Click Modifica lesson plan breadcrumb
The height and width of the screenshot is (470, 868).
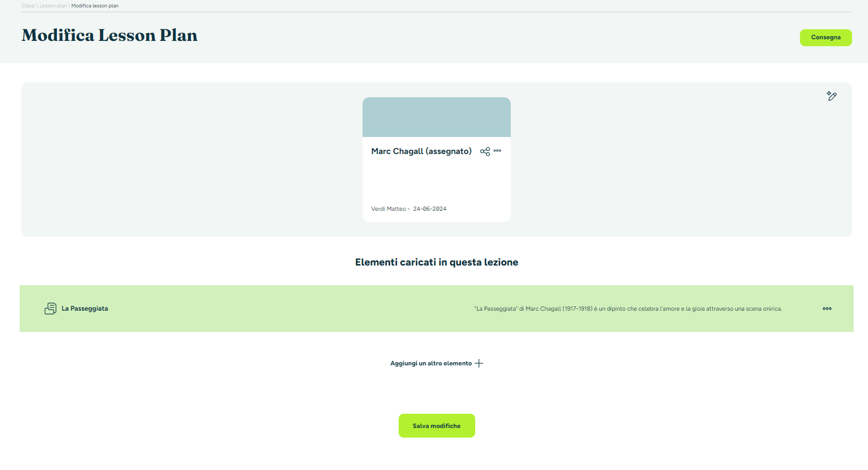click(95, 6)
